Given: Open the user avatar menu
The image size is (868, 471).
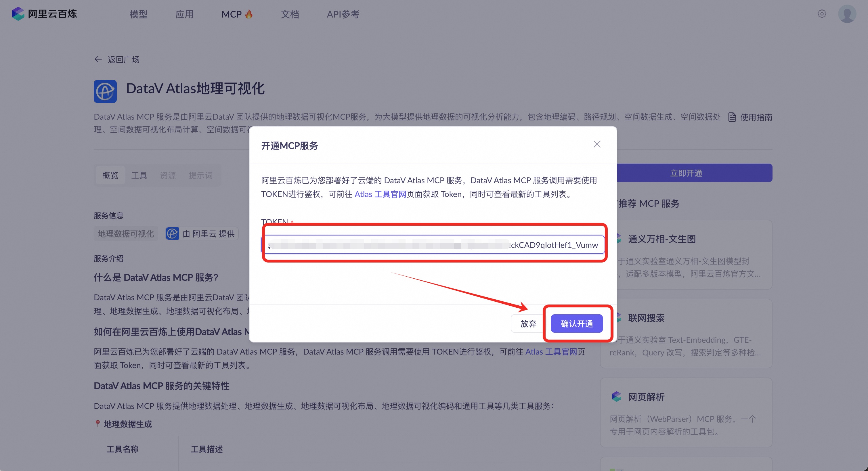Looking at the screenshot, I should (847, 14).
